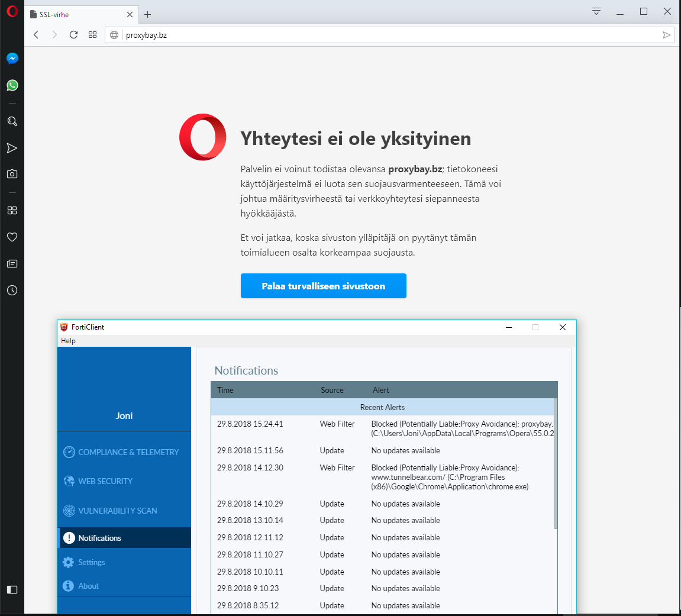Click the Settings gear icon in FortiClient
The width and height of the screenshot is (681, 616).
(68, 562)
